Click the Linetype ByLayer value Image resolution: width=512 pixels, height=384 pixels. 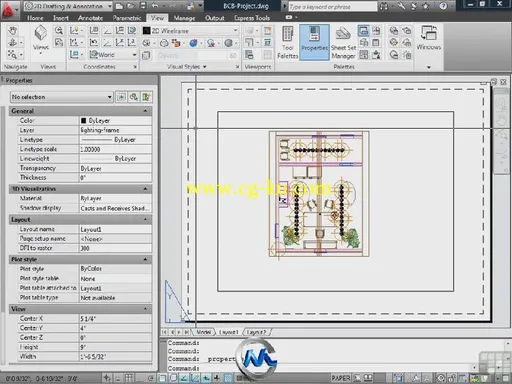point(115,139)
